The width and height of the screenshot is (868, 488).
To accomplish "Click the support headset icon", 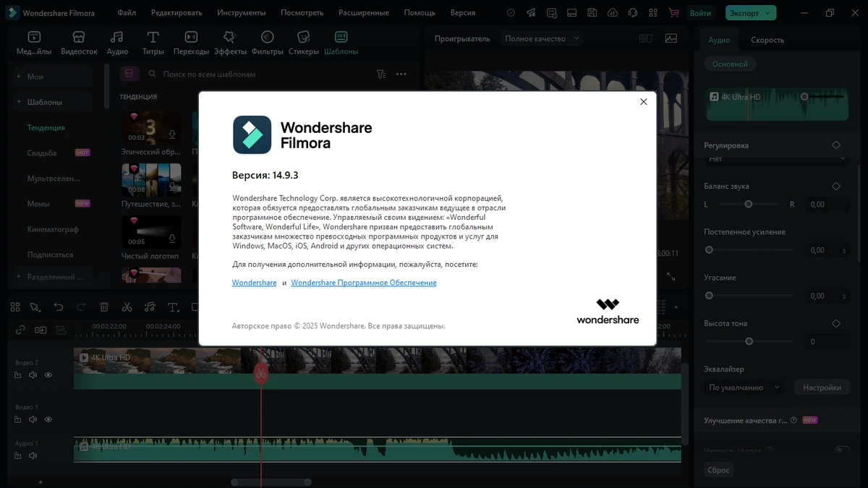I will click(633, 13).
